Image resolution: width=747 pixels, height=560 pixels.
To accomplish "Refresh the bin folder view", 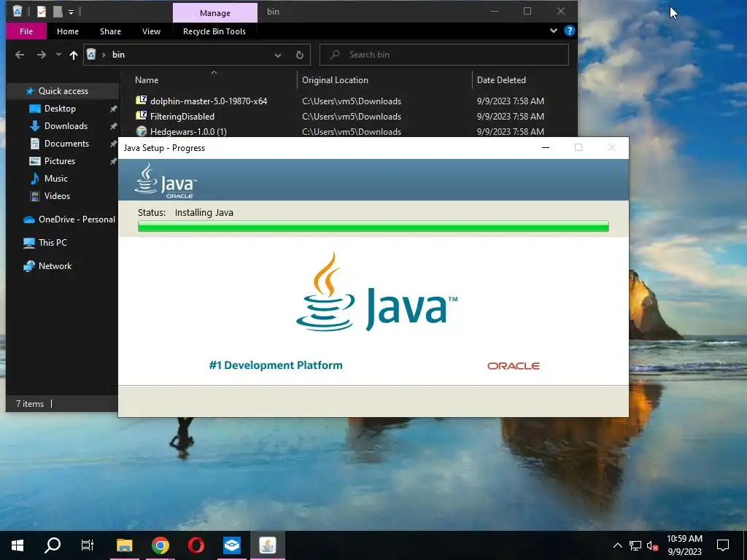I will point(300,55).
